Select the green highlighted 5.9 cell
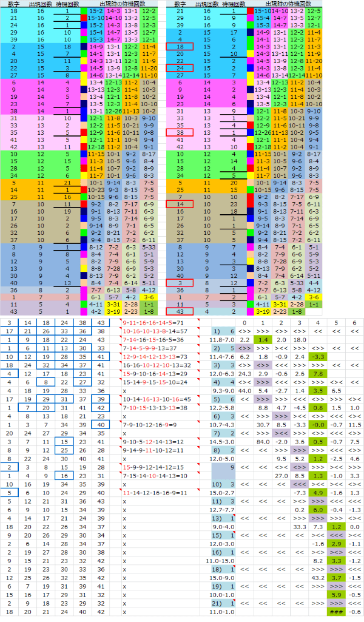The width and height of the screenshot is (364, 622). click(336, 595)
